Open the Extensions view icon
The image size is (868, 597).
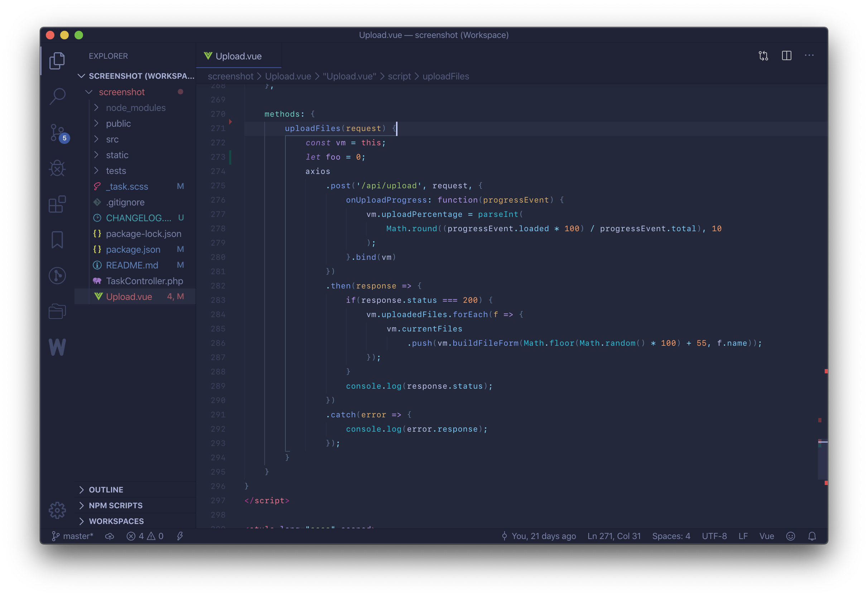(57, 204)
